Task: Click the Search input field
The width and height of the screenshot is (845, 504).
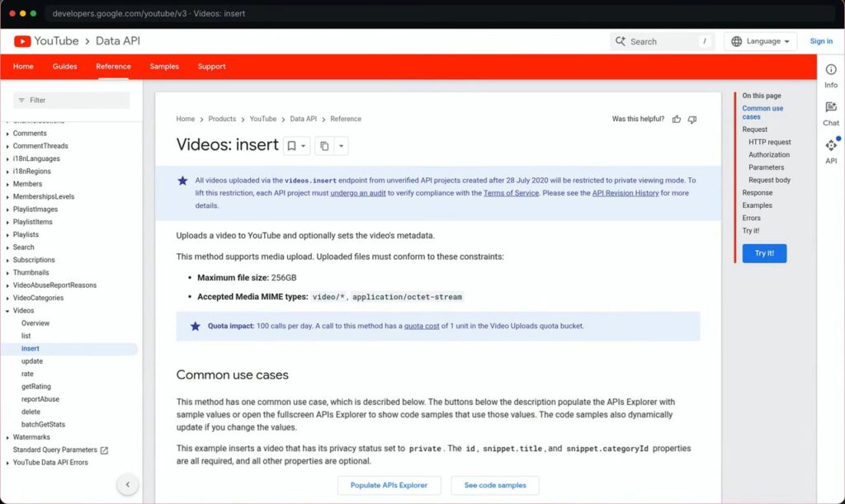Action: (x=662, y=41)
